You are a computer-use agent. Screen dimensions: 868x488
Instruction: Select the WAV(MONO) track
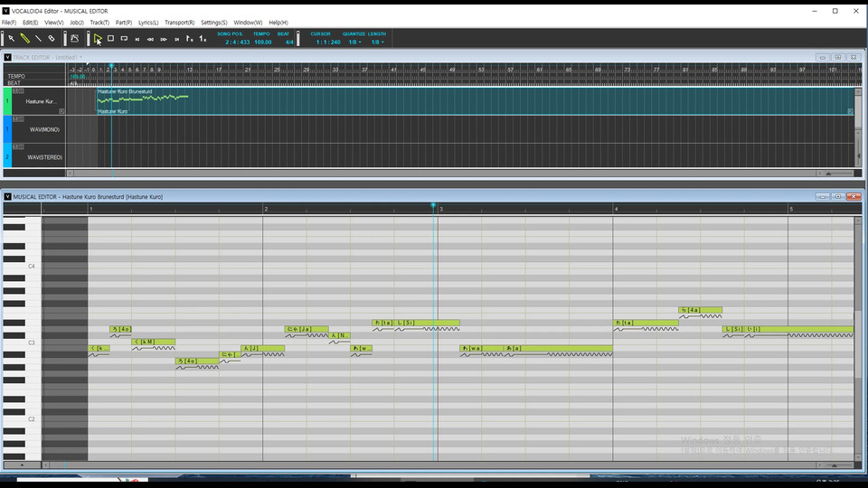tap(44, 129)
